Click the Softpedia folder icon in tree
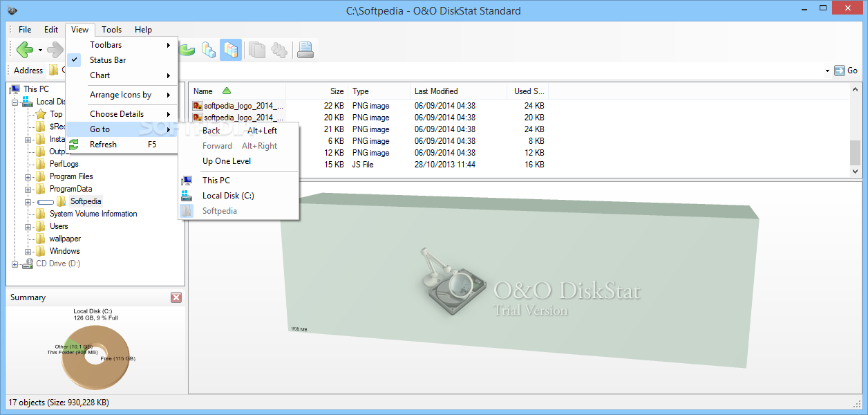The width and height of the screenshot is (868, 415). point(62,201)
